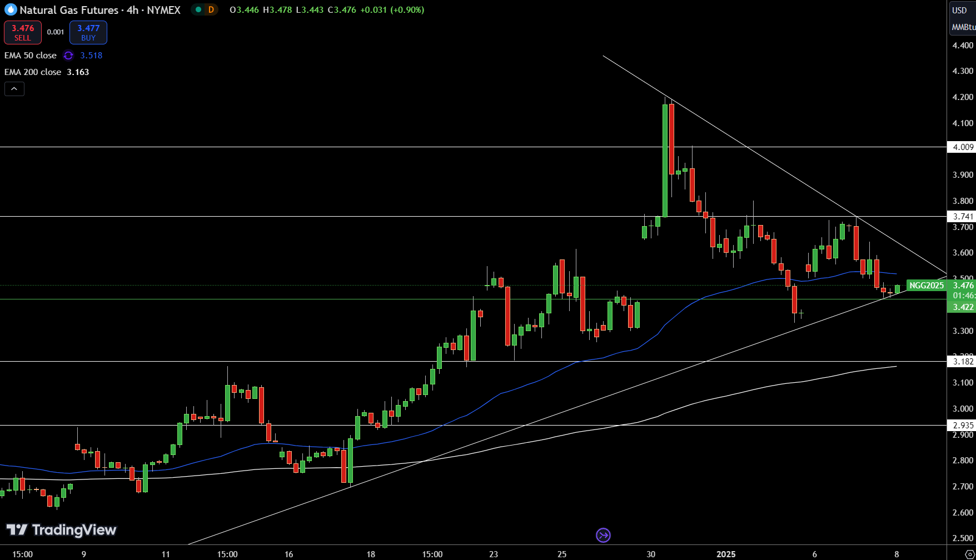
Task: Click the BUY 3.477 button
Action: [88, 33]
